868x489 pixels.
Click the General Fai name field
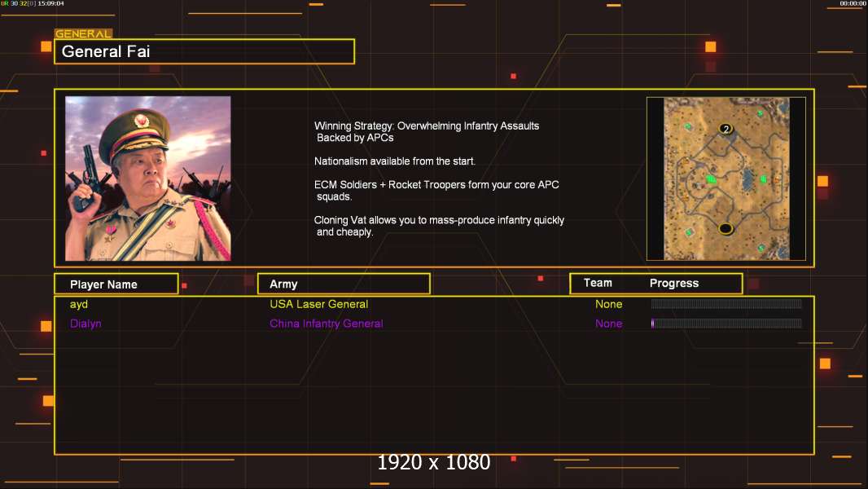(204, 51)
